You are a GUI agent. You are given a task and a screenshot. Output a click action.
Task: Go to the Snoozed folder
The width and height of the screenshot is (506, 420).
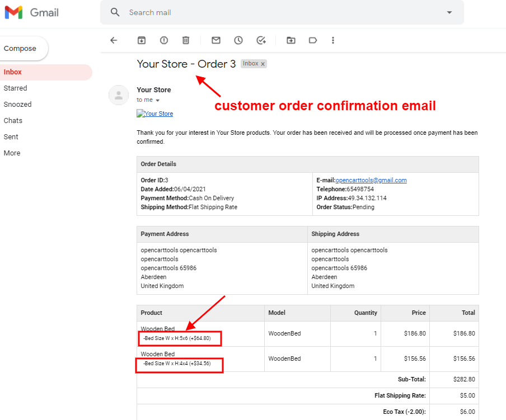point(18,105)
